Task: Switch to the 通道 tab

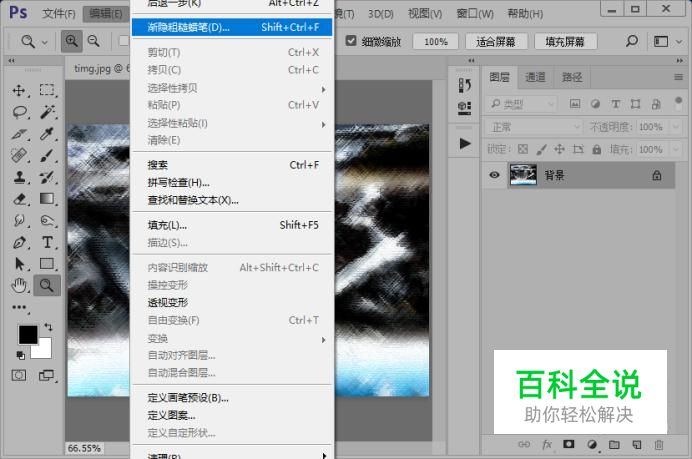Action: (535, 78)
